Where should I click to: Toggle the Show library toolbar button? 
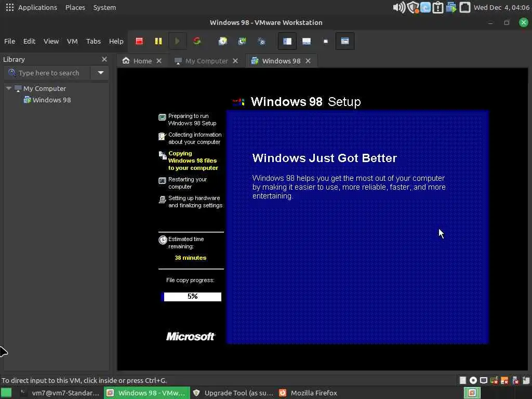pos(287,41)
